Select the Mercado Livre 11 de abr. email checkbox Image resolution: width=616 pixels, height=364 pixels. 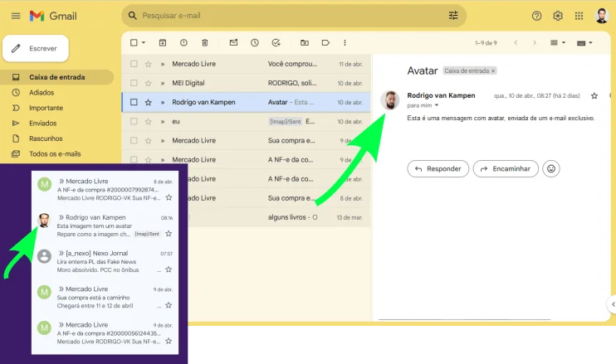[x=134, y=64]
